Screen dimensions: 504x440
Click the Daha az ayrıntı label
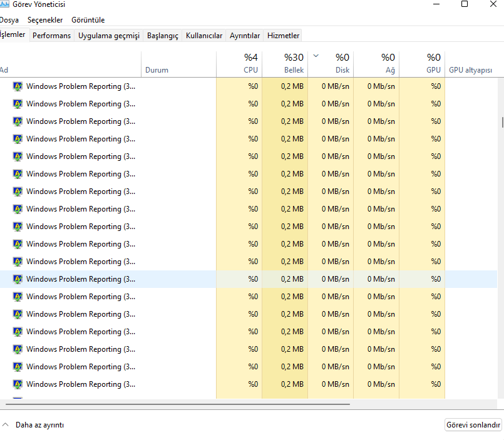pyautogui.click(x=40, y=425)
